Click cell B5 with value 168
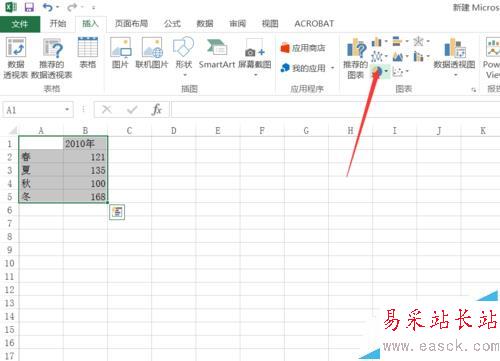This screenshot has width=500, height=361. click(85, 197)
